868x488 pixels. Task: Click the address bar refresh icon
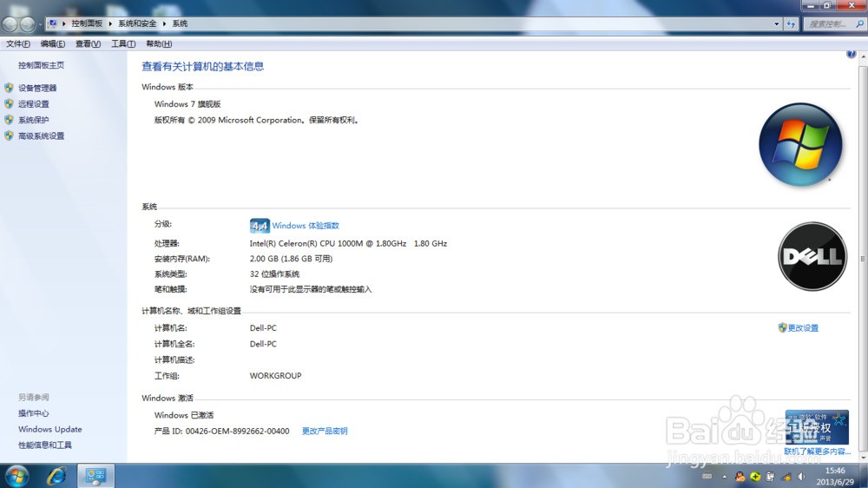tap(791, 23)
